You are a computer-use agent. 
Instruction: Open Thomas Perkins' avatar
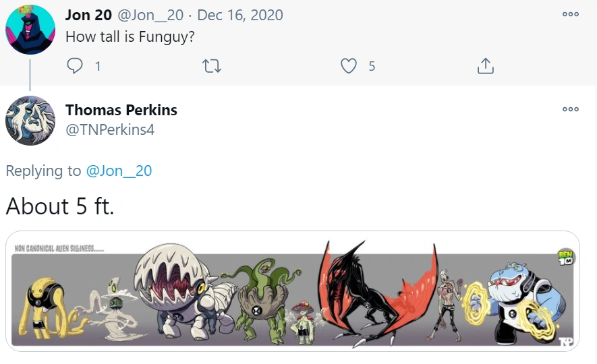point(30,121)
